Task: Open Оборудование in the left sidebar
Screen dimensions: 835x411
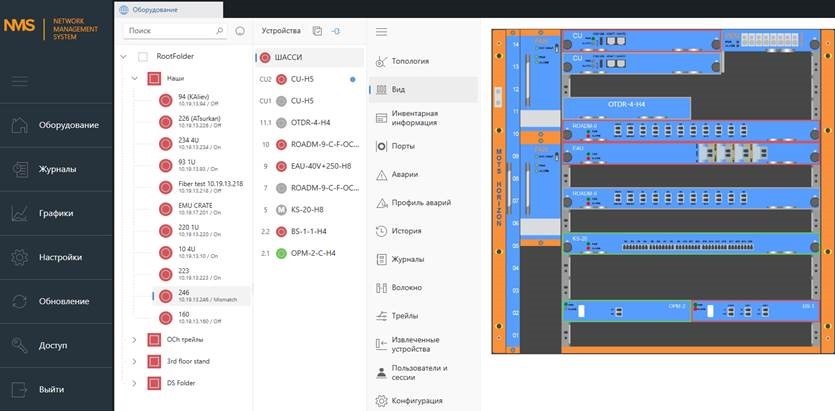Action: (68, 125)
